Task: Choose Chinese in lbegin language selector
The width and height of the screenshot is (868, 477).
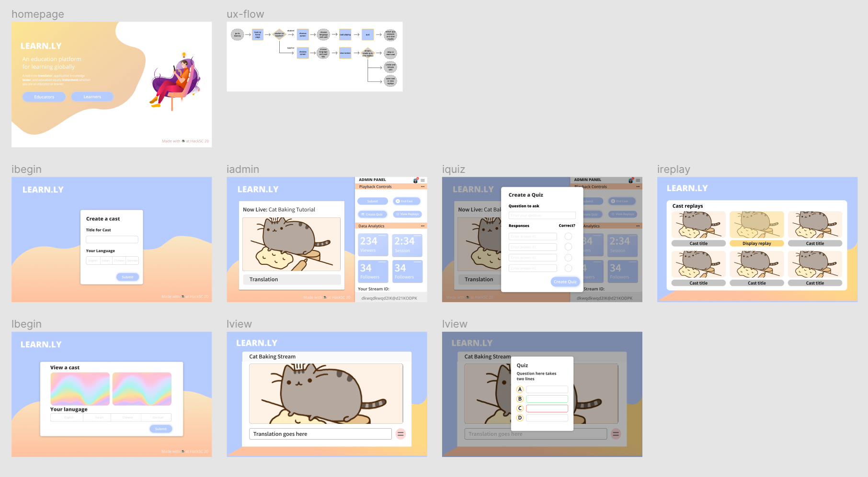Action: point(127,418)
